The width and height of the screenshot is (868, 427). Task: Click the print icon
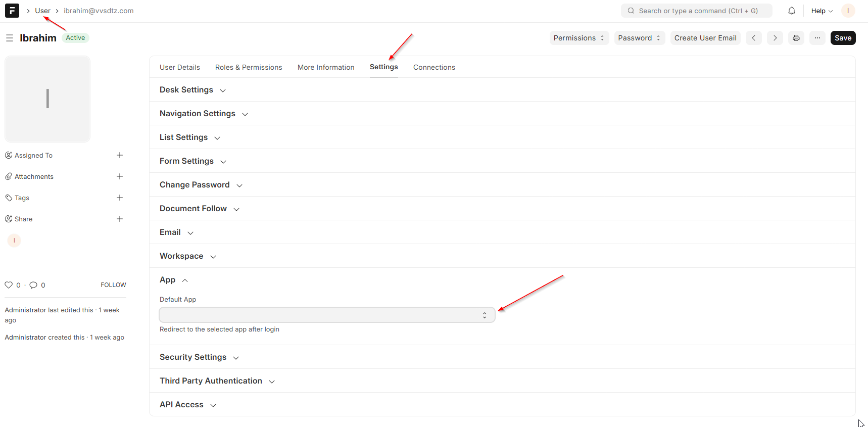(x=796, y=38)
